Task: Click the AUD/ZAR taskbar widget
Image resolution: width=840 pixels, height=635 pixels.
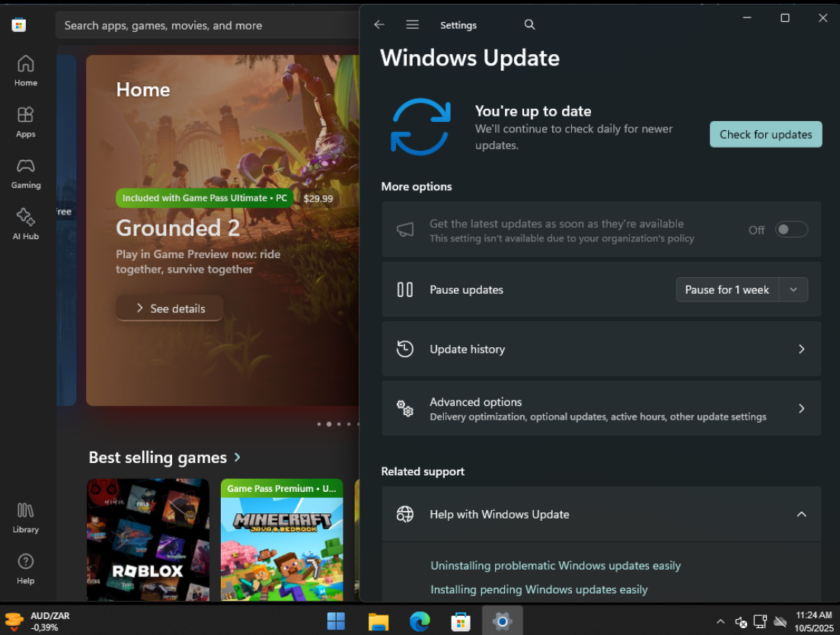Action: click(x=37, y=621)
